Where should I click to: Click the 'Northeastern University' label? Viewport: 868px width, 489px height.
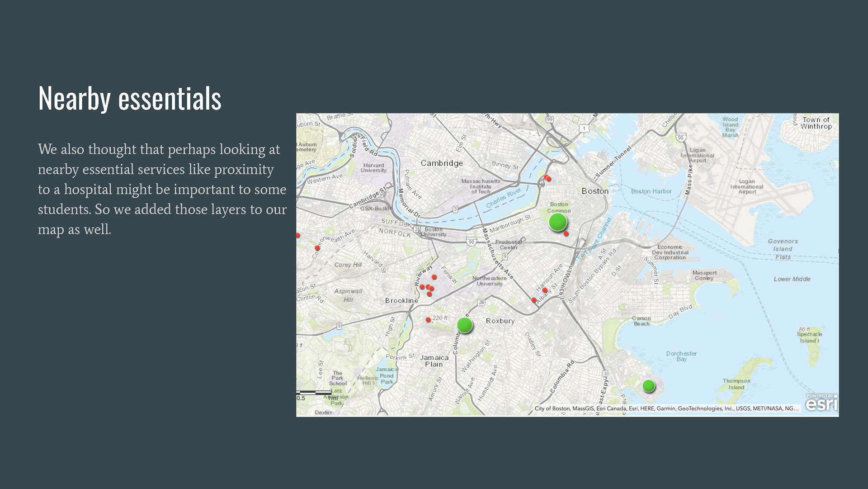click(x=490, y=281)
